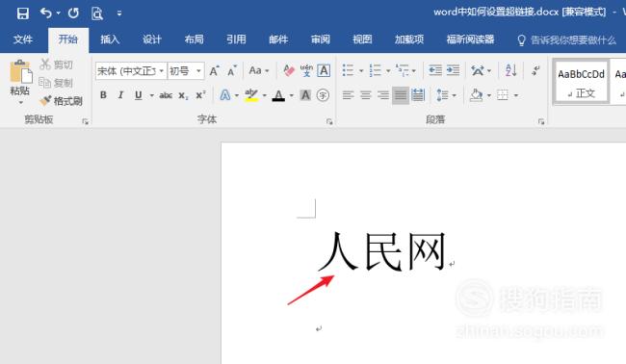Apply bullet list
Screen dimensions: 626x364
coord(348,70)
